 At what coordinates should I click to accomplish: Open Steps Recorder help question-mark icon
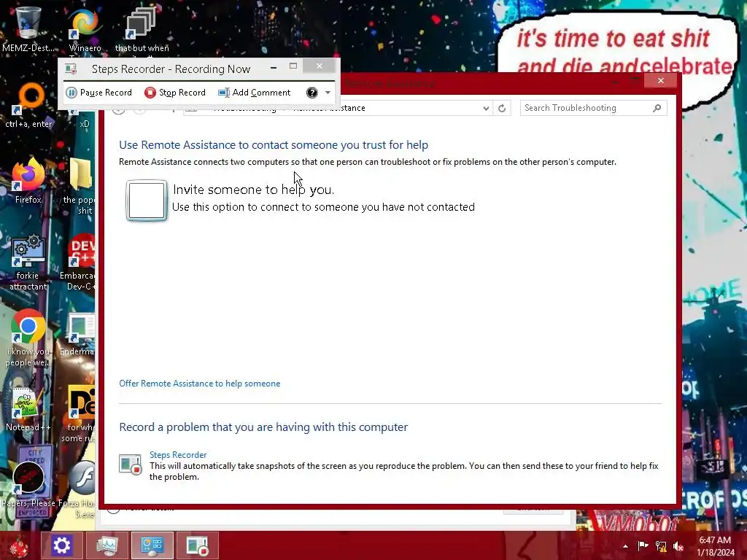(311, 93)
